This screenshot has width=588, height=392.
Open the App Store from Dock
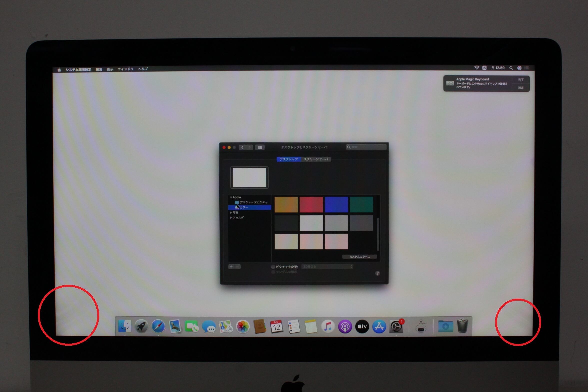[379, 327]
